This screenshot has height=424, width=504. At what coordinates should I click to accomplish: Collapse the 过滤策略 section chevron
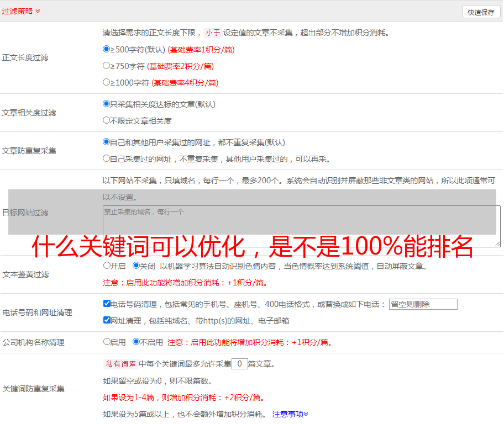pos(38,11)
